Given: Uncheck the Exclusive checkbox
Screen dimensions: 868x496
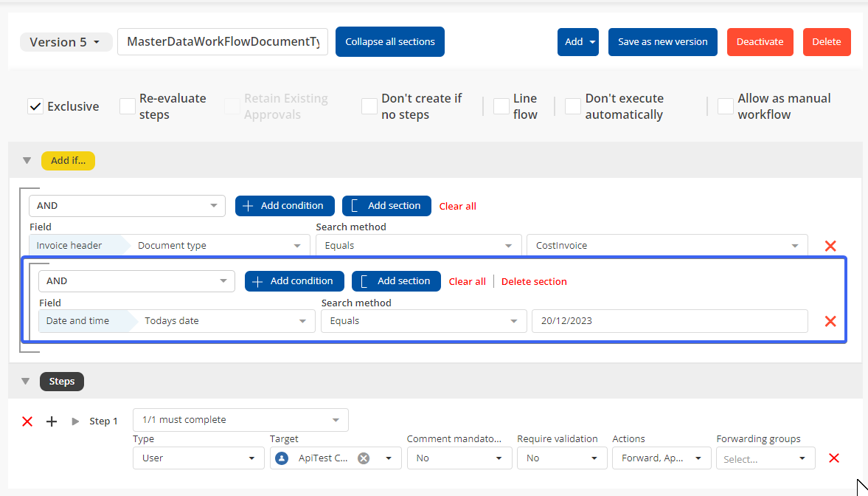Looking at the screenshot, I should (35, 106).
